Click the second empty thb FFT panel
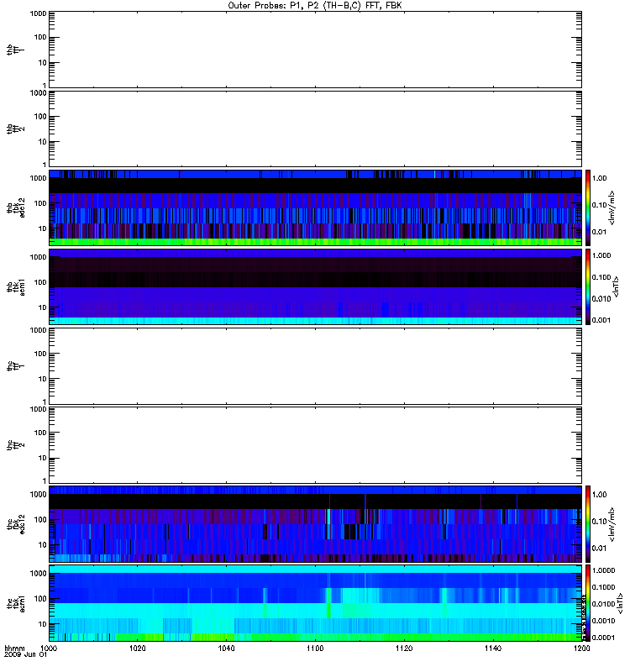The image size is (630, 672). pos(315,128)
